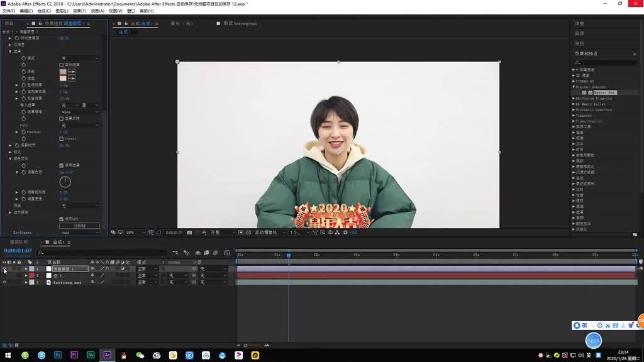Enable the 使用GPU checkbox
This screenshot has width=644, height=362.
60,217
